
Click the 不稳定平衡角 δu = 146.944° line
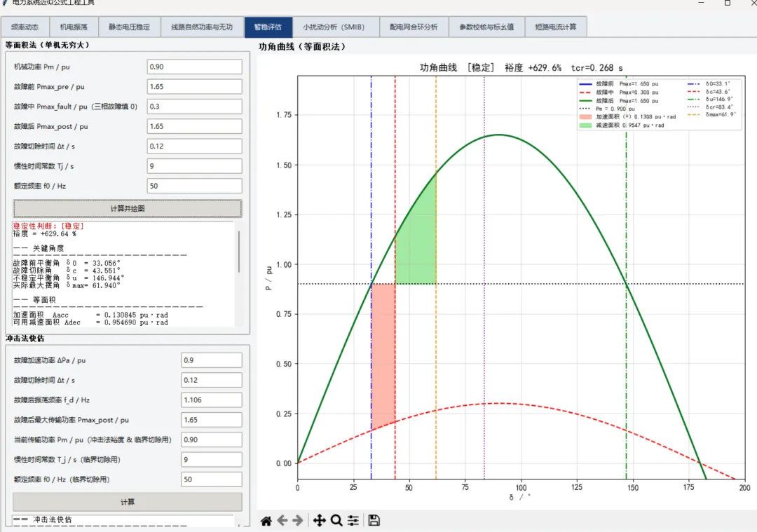pos(69,278)
